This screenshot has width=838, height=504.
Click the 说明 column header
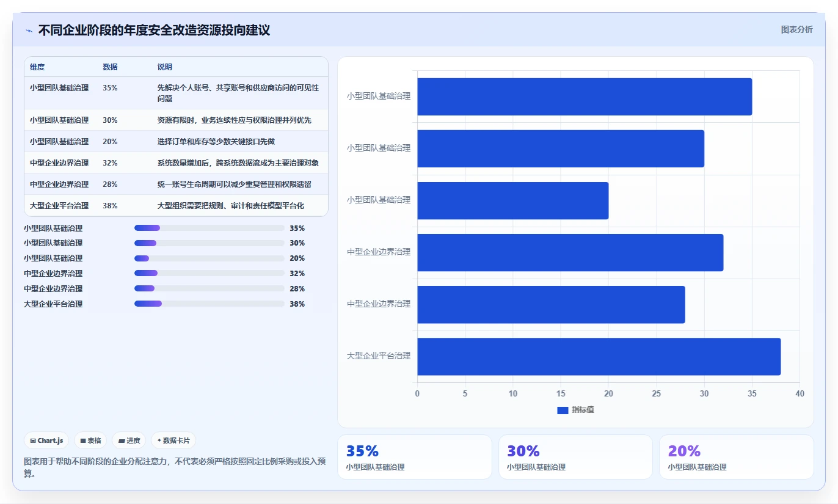click(165, 67)
